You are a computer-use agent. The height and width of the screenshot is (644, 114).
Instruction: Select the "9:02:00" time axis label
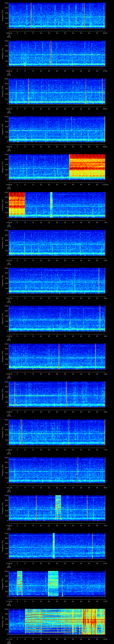[9, 298]
